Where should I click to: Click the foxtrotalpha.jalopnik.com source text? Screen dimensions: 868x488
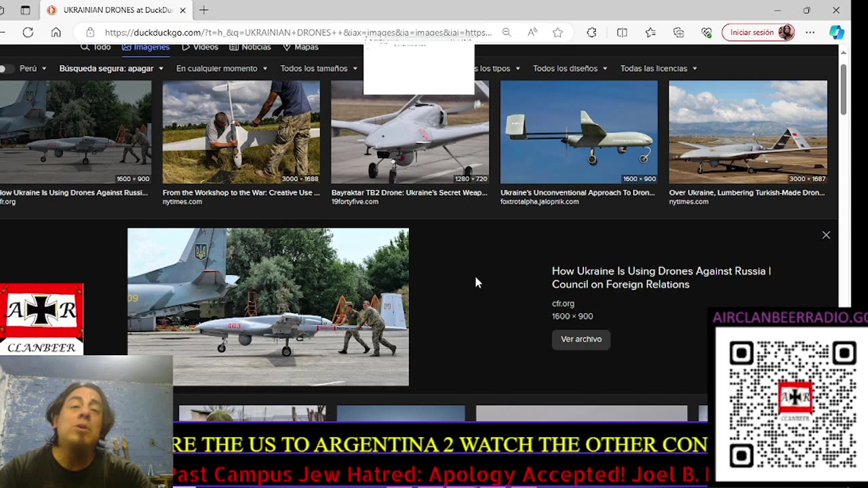pyautogui.click(x=540, y=202)
